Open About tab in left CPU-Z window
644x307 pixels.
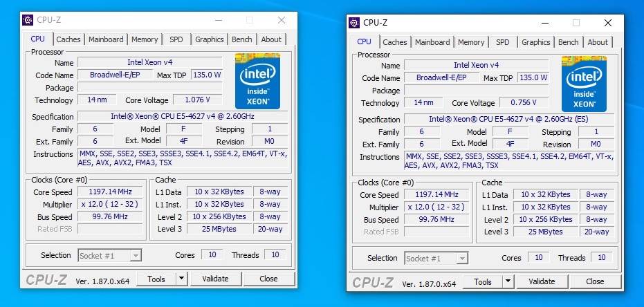tap(271, 39)
